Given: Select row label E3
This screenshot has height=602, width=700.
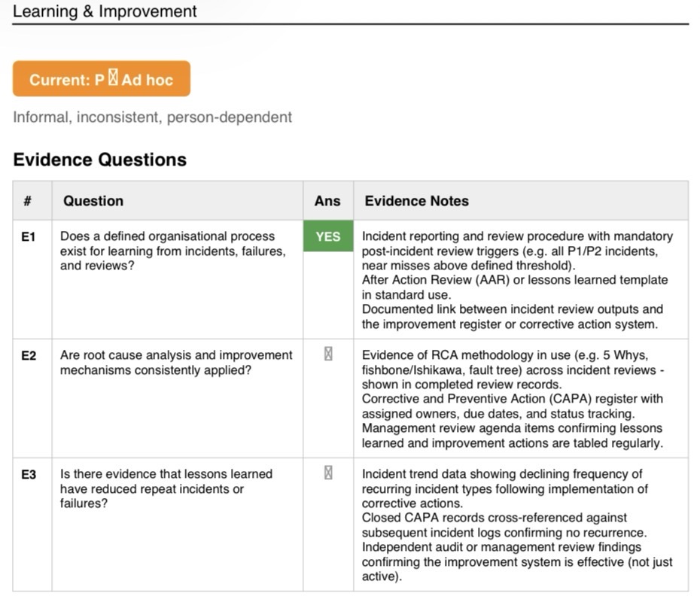Looking at the screenshot, I should tap(29, 474).
